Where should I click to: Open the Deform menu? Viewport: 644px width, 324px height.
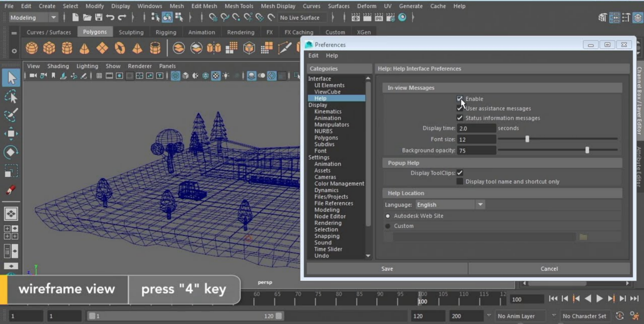click(367, 6)
